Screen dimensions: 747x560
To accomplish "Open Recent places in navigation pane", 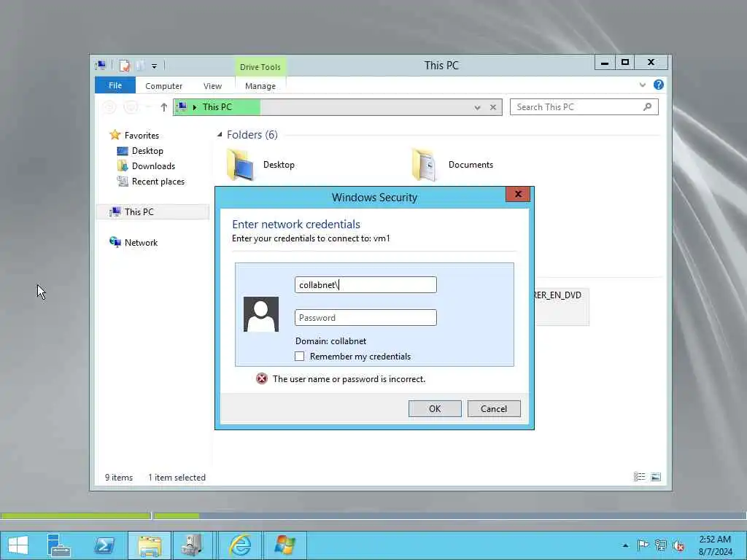I will 150,182.
